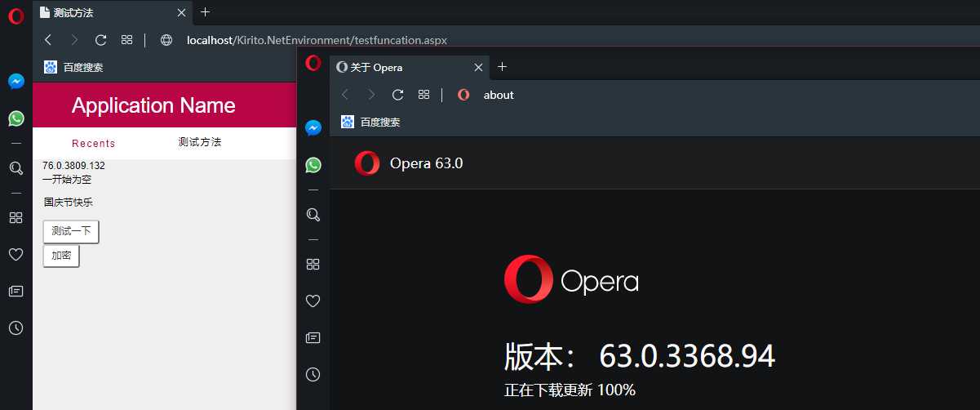Select the 一开始为空 text
This screenshot has width=980, height=410.
point(67,179)
